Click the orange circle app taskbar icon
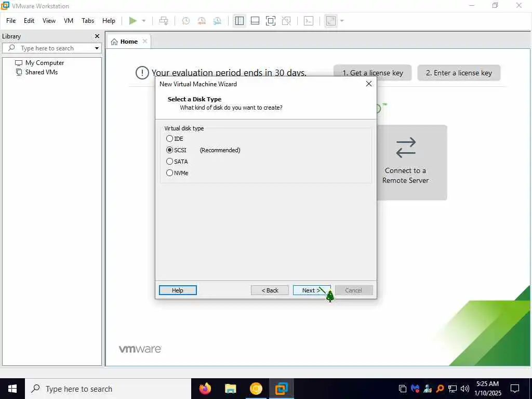 pos(256,389)
